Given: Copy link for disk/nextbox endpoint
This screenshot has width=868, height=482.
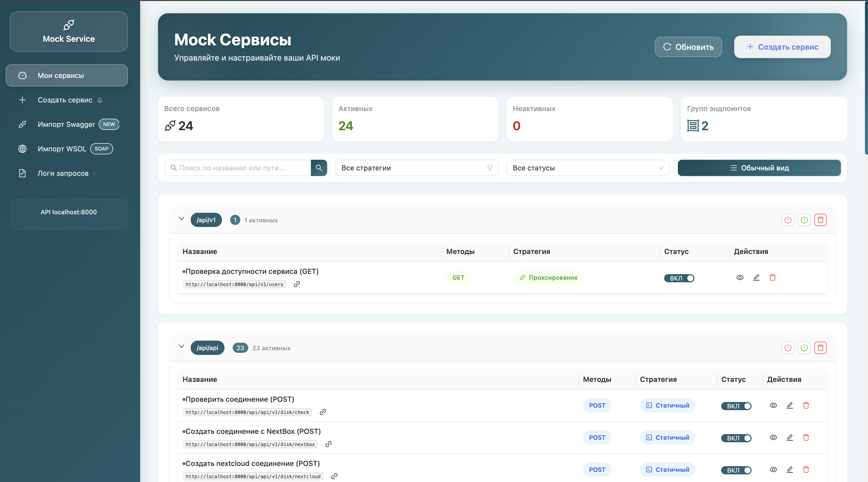Looking at the screenshot, I should [x=328, y=444].
